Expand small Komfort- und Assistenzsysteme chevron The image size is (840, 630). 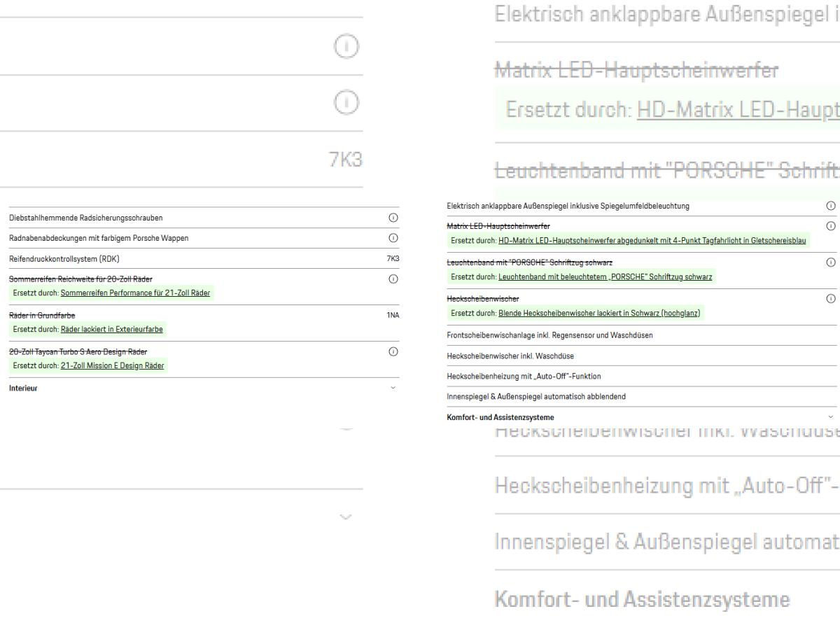tap(832, 417)
